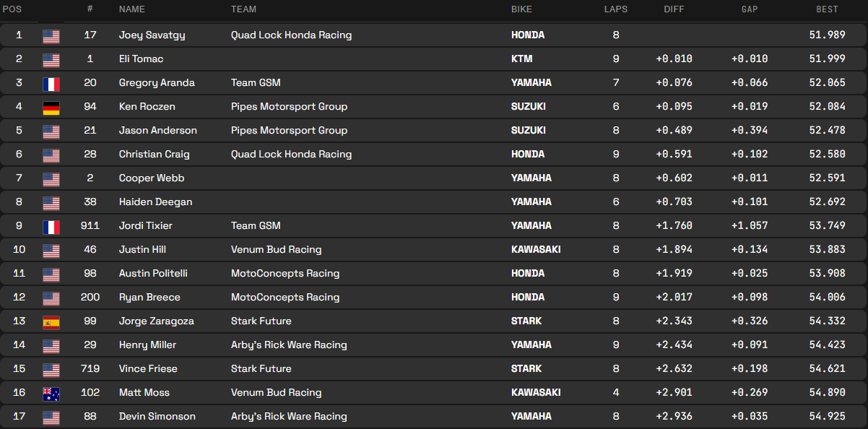Click the US flag beside Devin Simonson
The height and width of the screenshot is (429, 868).
(51, 417)
